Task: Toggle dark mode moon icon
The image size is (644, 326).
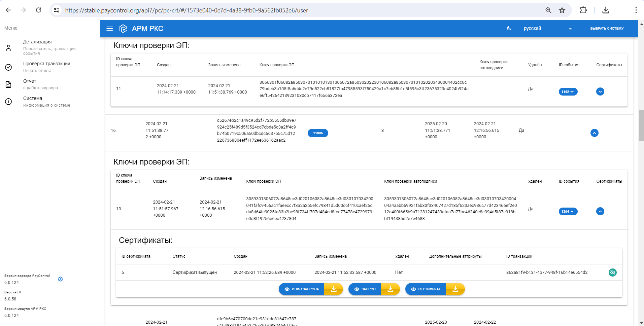Action: [509, 29]
